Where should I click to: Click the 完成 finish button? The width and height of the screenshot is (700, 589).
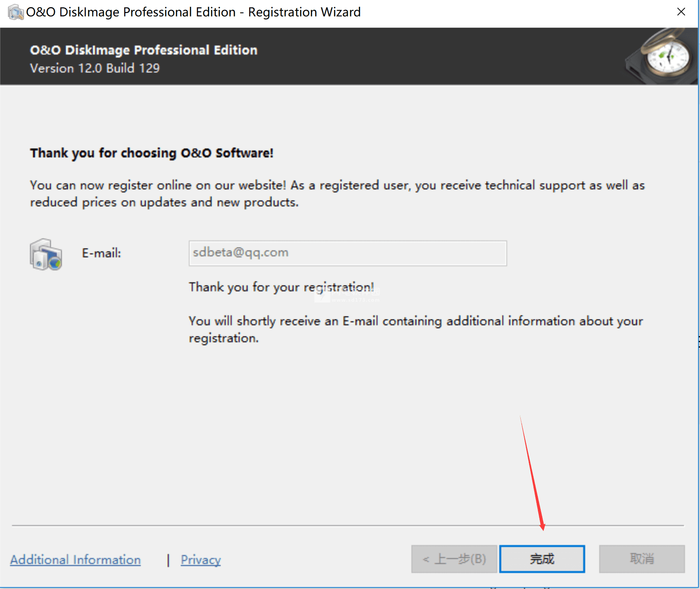pyautogui.click(x=542, y=559)
